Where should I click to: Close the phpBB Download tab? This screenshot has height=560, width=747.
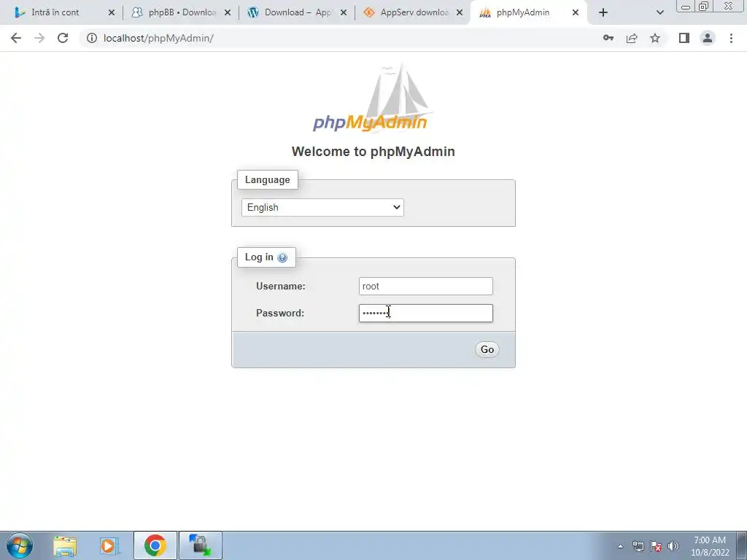tap(228, 13)
